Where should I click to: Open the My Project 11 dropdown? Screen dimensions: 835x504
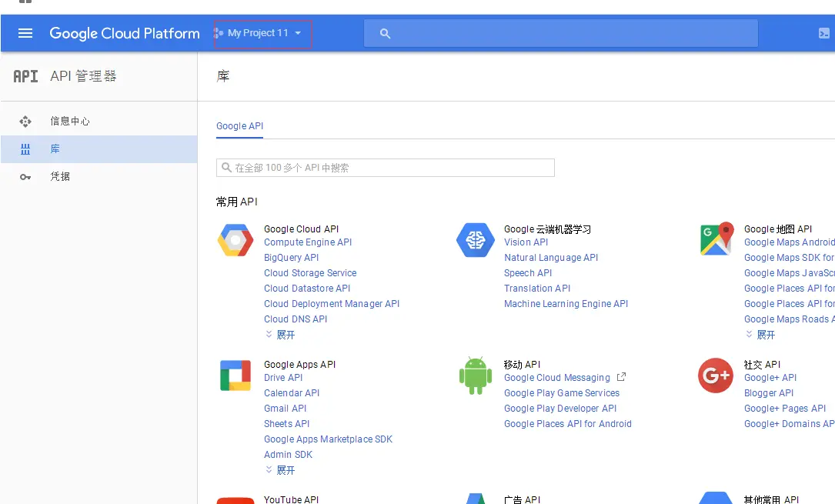[x=262, y=34]
